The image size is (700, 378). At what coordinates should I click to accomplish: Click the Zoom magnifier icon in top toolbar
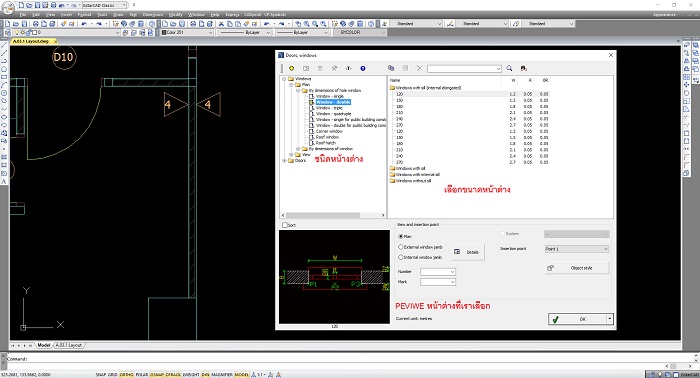click(307, 24)
